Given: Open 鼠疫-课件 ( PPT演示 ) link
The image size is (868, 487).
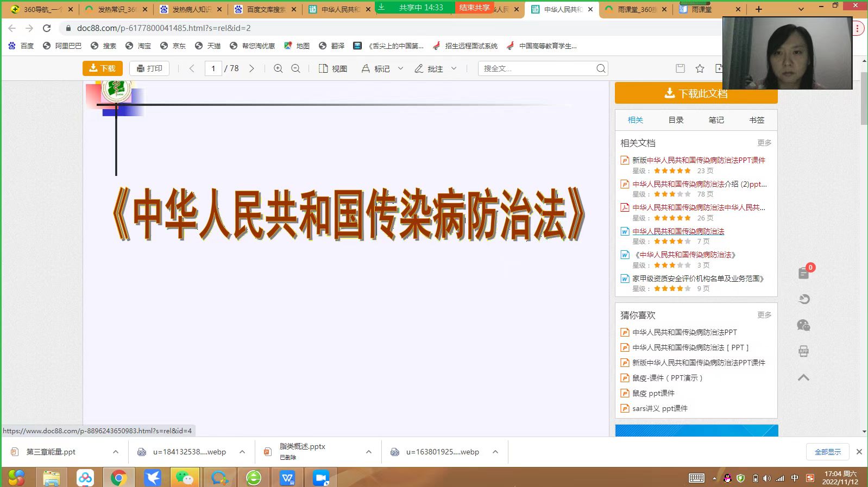Looking at the screenshot, I should (x=668, y=378).
